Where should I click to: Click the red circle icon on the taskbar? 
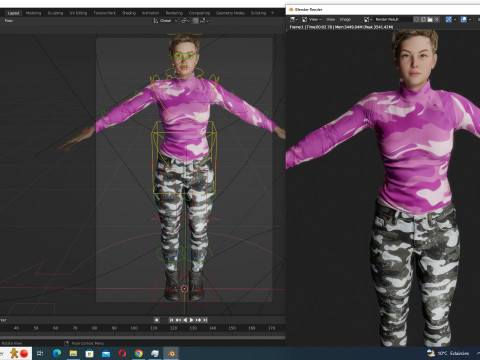(24, 353)
